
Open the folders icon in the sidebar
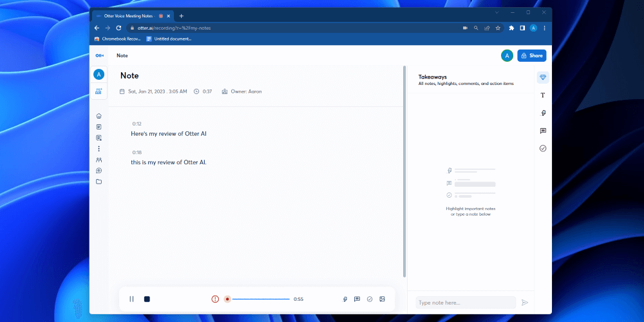tap(99, 182)
